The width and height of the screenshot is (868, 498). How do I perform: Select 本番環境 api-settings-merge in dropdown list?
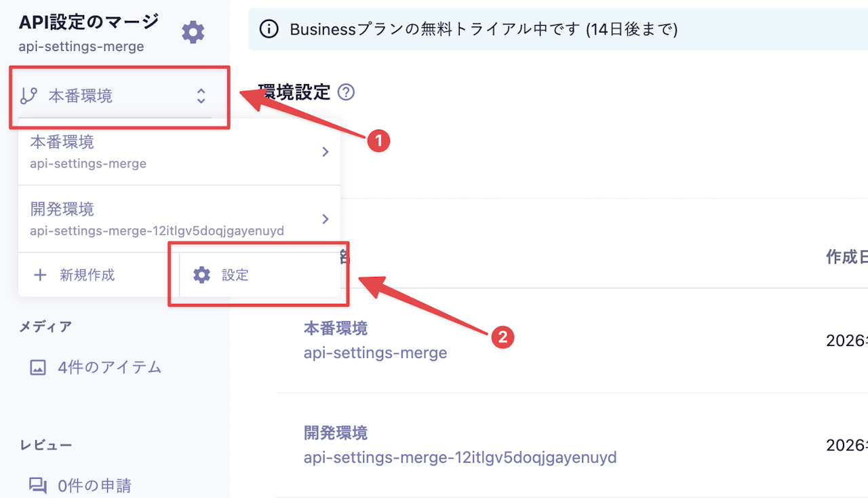point(179,152)
